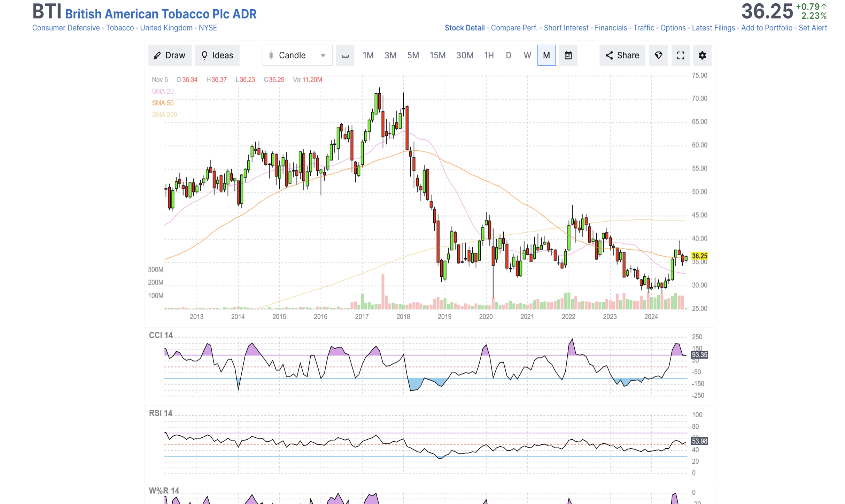Open Compare Perf. link

(x=514, y=28)
